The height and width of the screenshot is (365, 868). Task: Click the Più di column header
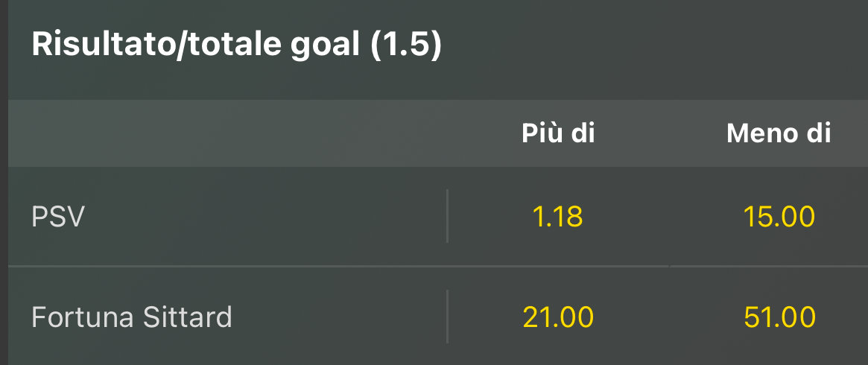point(557,133)
